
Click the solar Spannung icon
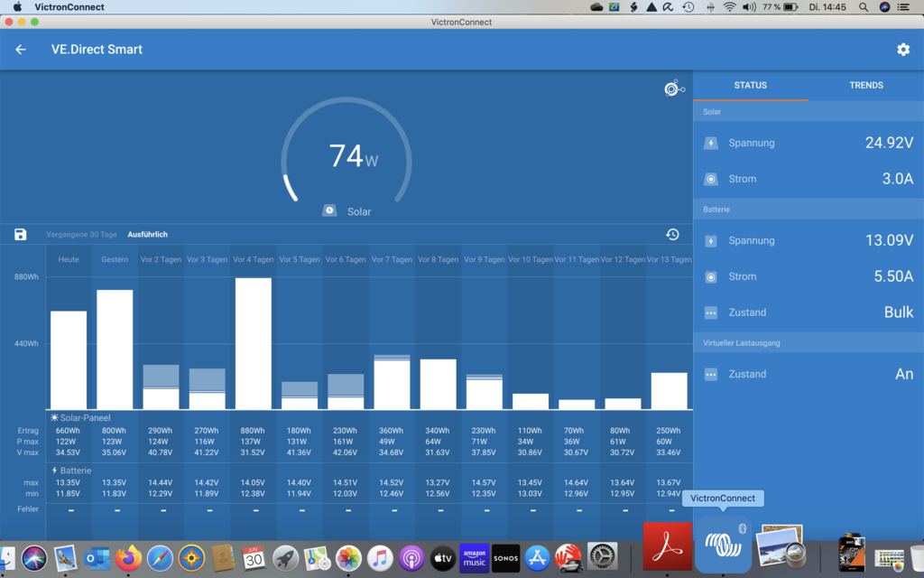[711, 144]
